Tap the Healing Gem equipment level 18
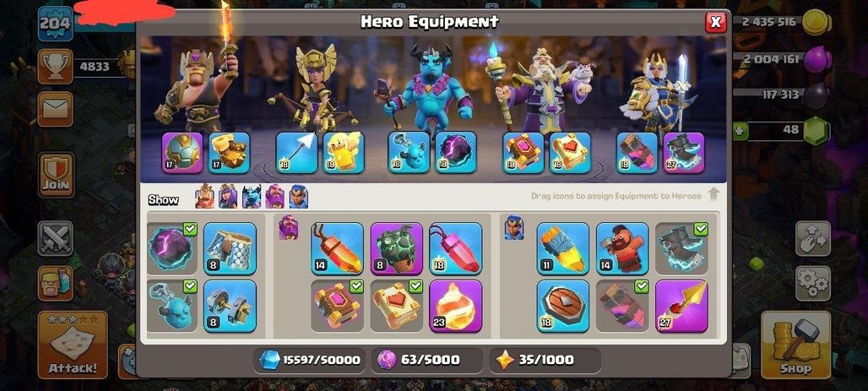 point(456,248)
